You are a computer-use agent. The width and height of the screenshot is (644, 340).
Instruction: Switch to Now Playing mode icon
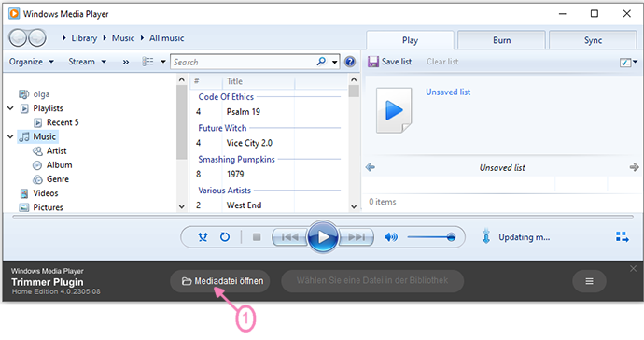622,237
